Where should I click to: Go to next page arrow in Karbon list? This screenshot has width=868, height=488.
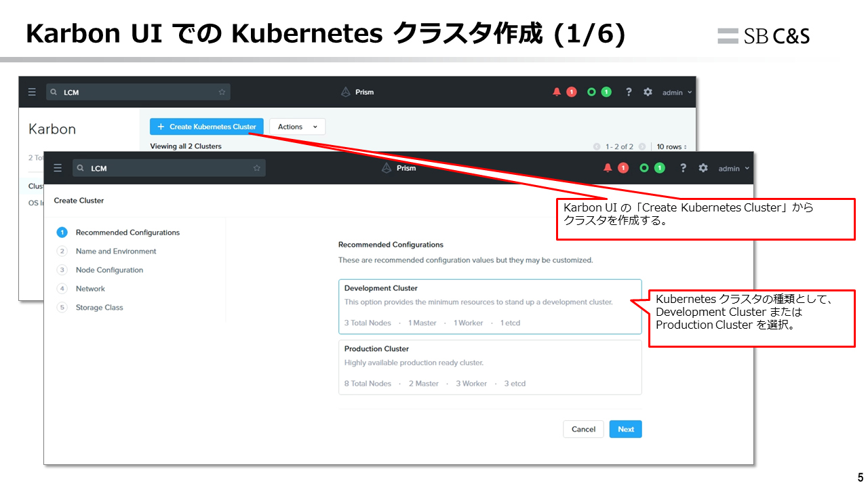click(642, 146)
